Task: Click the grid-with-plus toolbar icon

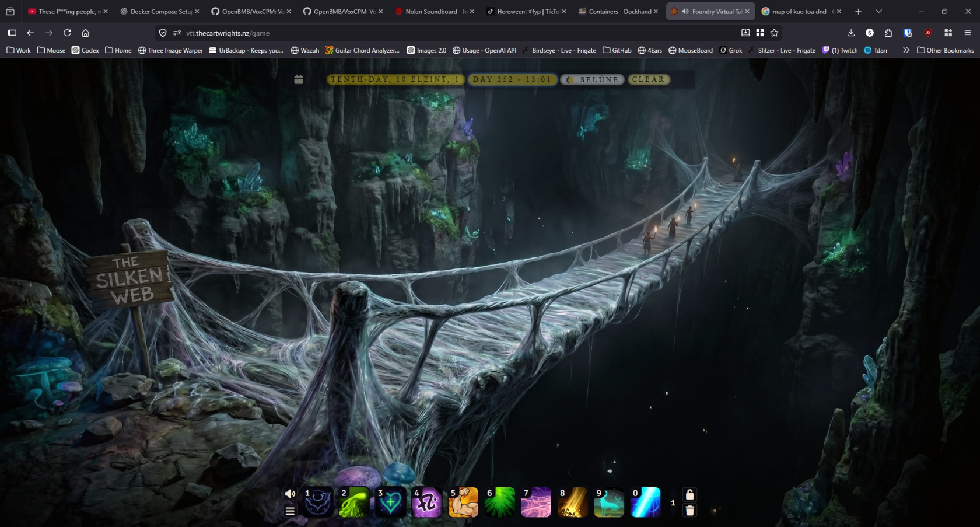Action: 949,33
